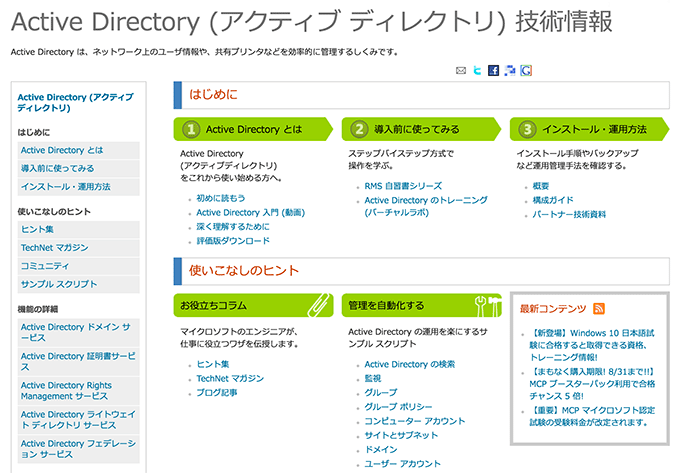Image resolution: width=680 pixels, height=473 pixels.
Task: Select 'Active Directory とは' in the left sidebar
Action: 79,150
